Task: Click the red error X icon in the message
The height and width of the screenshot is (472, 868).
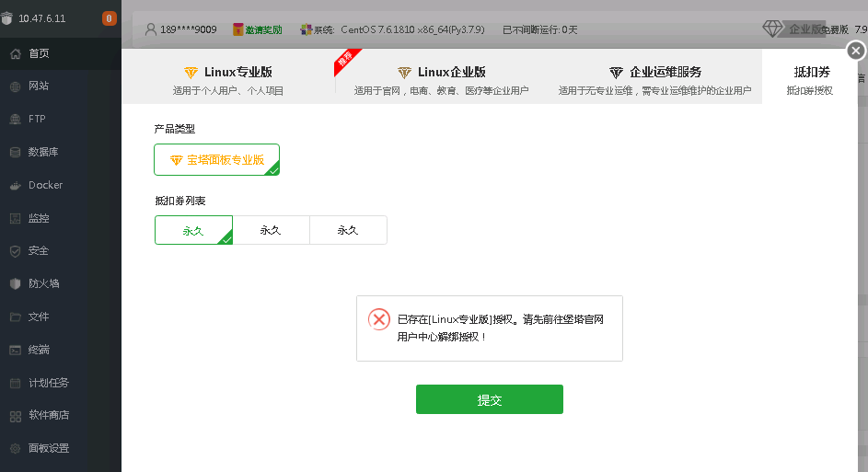Action: click(379, 319)
